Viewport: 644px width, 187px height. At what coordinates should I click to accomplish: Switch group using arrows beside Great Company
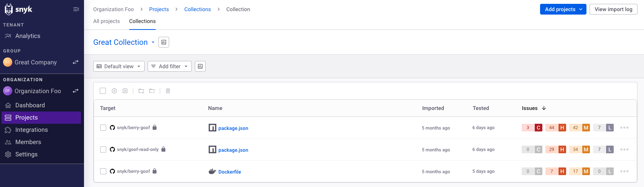point(76,62)
